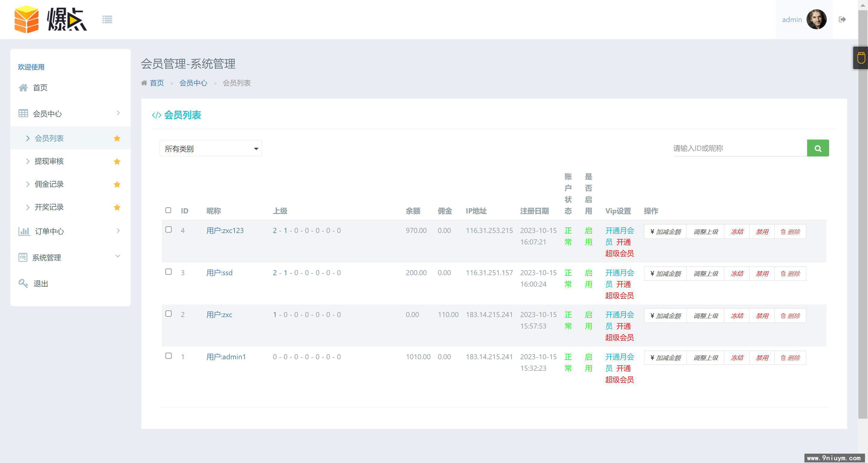Viewport: 868px width, 463px height.
Task: Click 禁用 for user ssd
Action: pyautogui.click(x=762, y=274)
